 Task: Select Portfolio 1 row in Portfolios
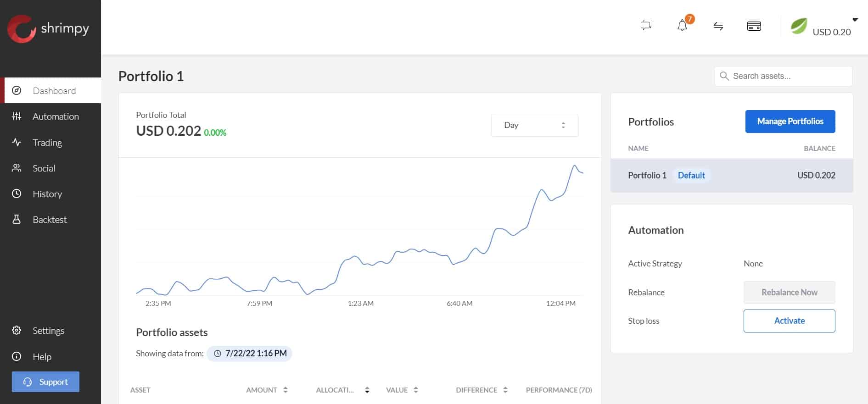(732, 176)
